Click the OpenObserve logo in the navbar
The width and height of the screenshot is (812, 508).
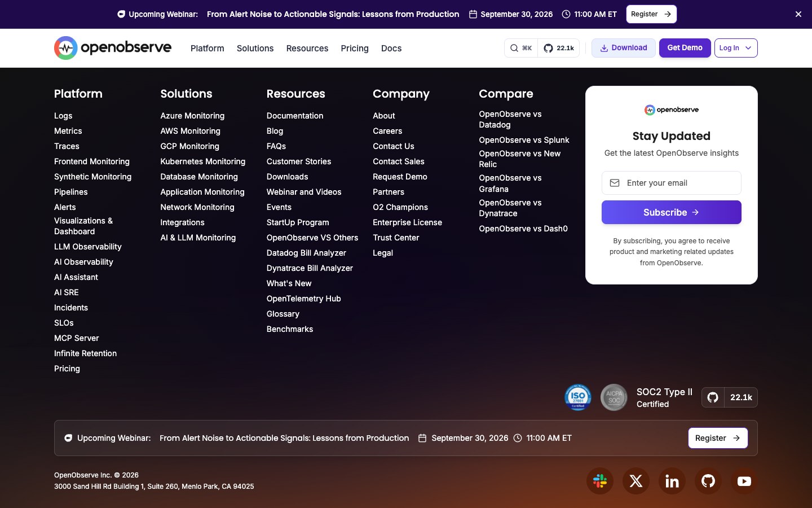(113, 48)
